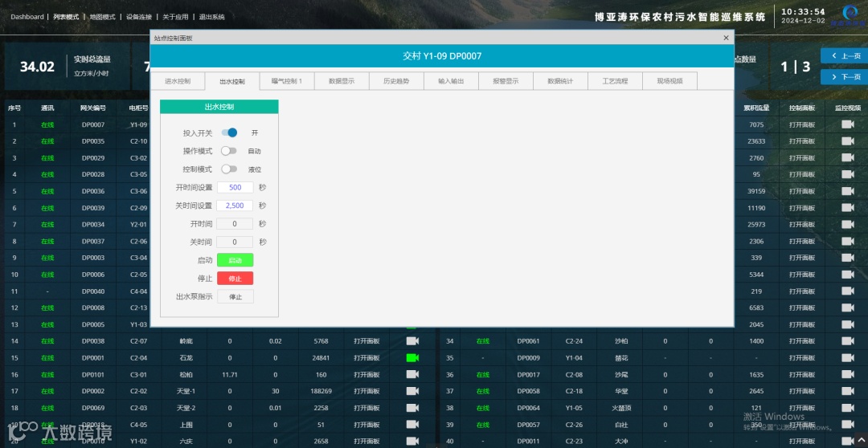The image size is (868, 448).
Task: Click the 关时间设置 field showing 2,500
Action: 235,206
